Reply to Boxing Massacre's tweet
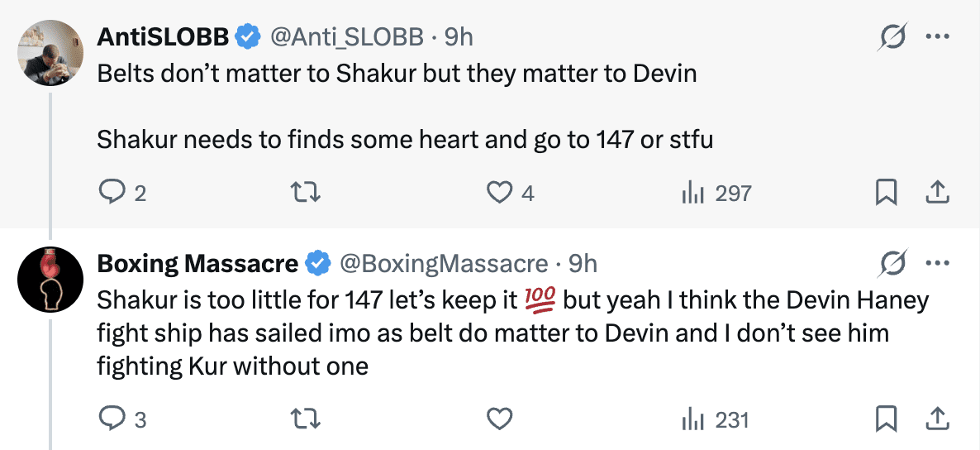This screenshot has width=980, height=450. point(111,419)
